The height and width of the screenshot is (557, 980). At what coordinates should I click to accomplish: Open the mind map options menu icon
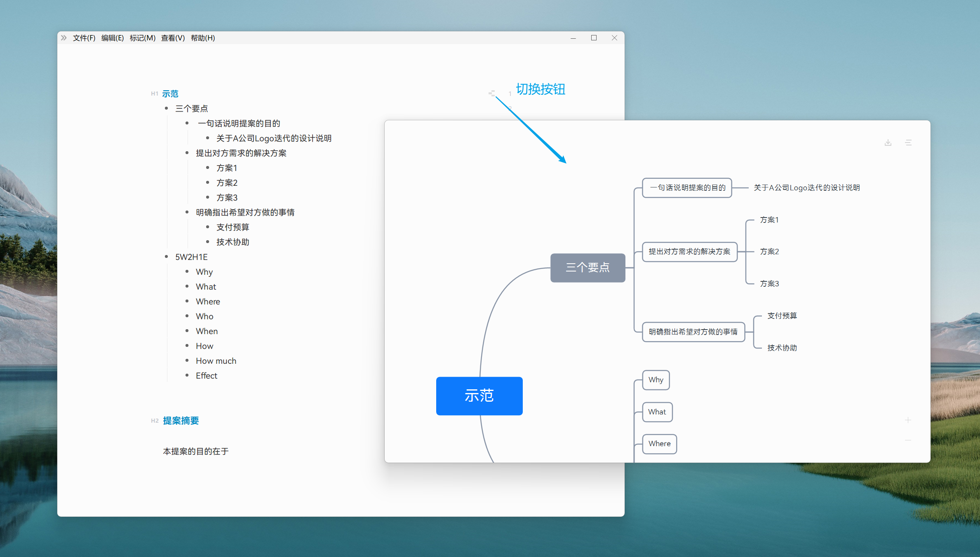(908, 143)
